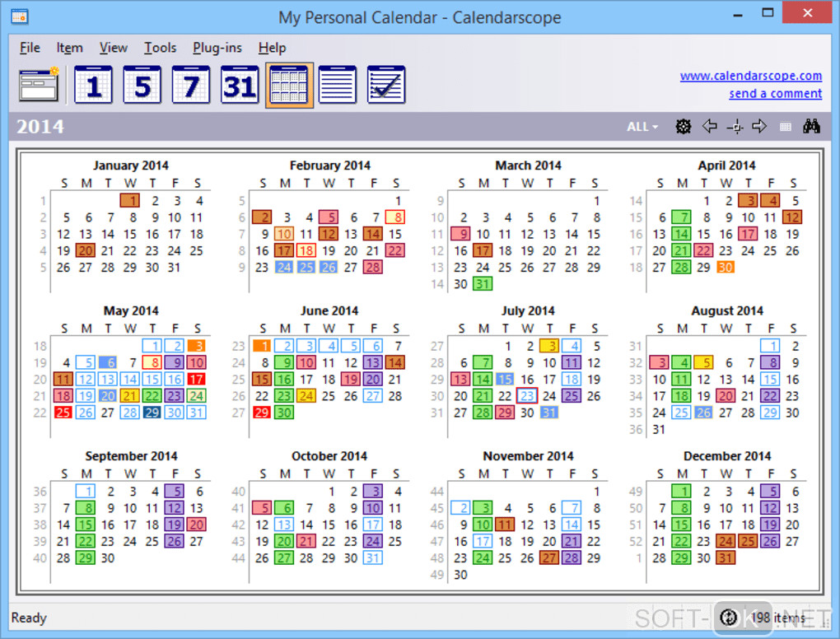The height and width of the screenshot is (639, 840).
Task: Select the December 2014 month header
Action: (727, 456)
